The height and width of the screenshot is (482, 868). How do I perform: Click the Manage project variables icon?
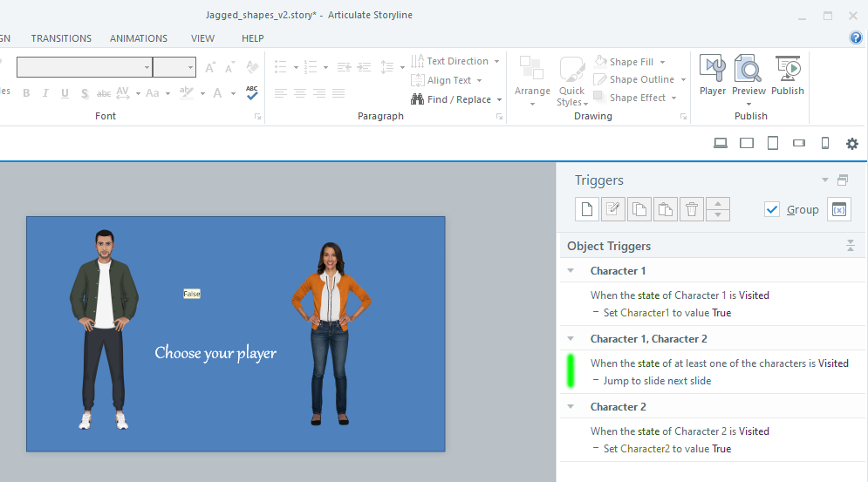click(x=838, y=209)
